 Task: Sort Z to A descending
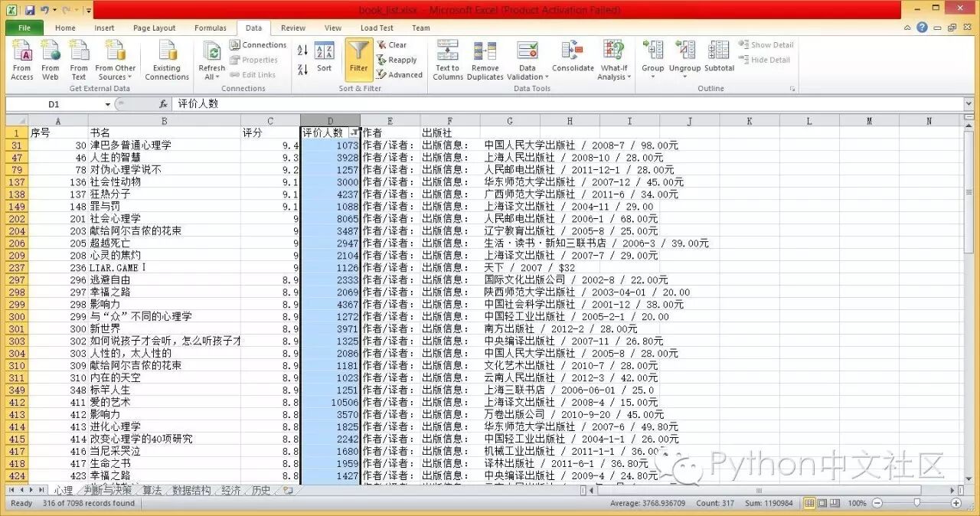(302, 69)
